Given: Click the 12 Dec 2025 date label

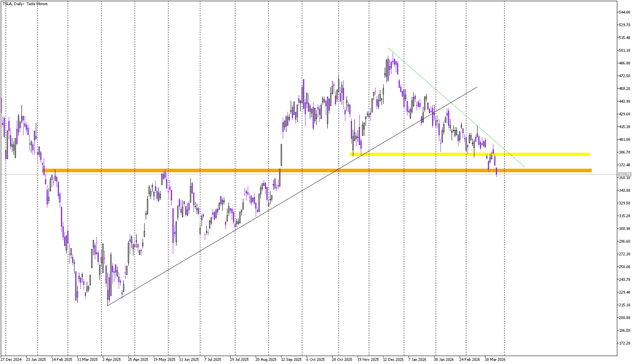Looking at the screenshot, I should [x=393, y=360].
